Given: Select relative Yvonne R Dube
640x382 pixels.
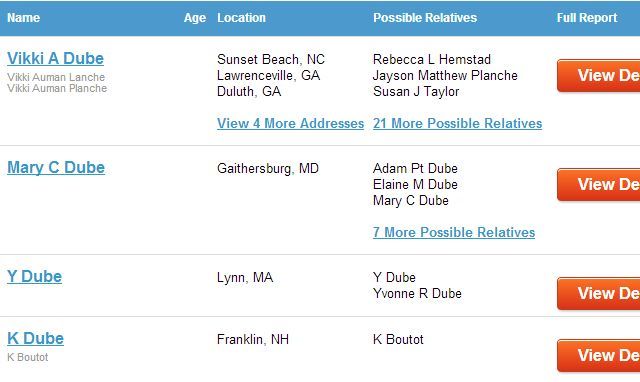Looking at the screenshot, I should pos(417,293).
